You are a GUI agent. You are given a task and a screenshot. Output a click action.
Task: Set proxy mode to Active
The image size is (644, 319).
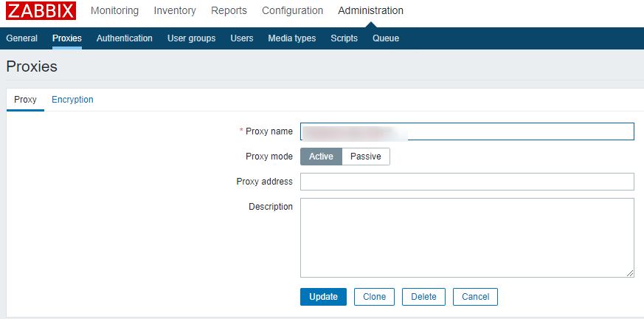tap(321, 157)
